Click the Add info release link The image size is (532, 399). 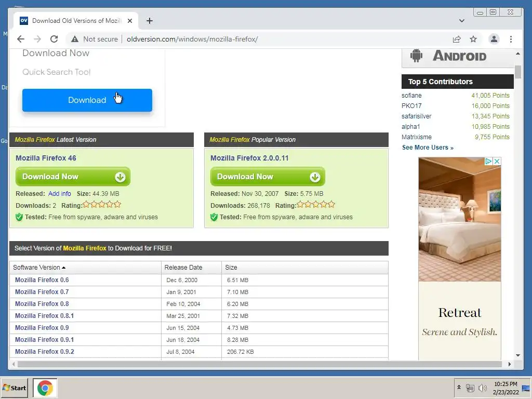coord(59,194)
